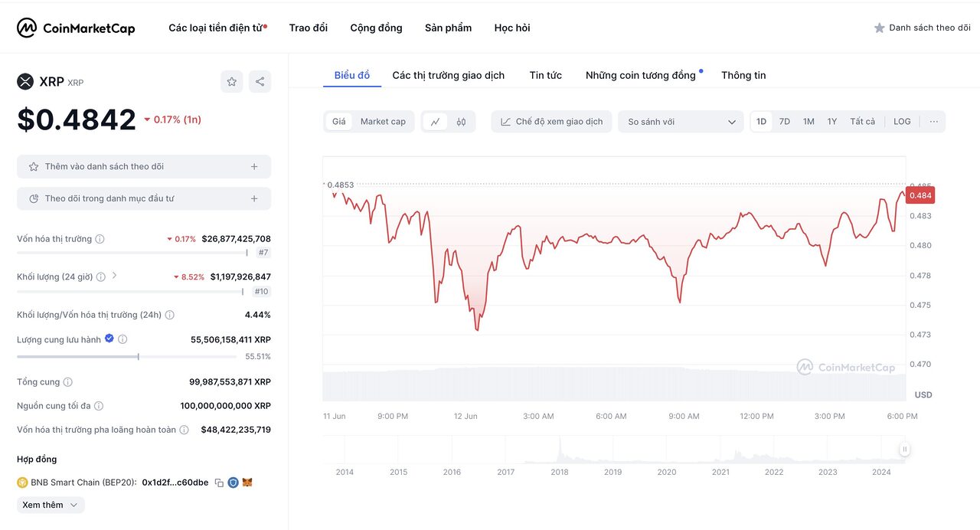The height and width of the screenshot is (530, 980).
Task: Open the So sánh với dropdown
Action: tap(681, 122)
